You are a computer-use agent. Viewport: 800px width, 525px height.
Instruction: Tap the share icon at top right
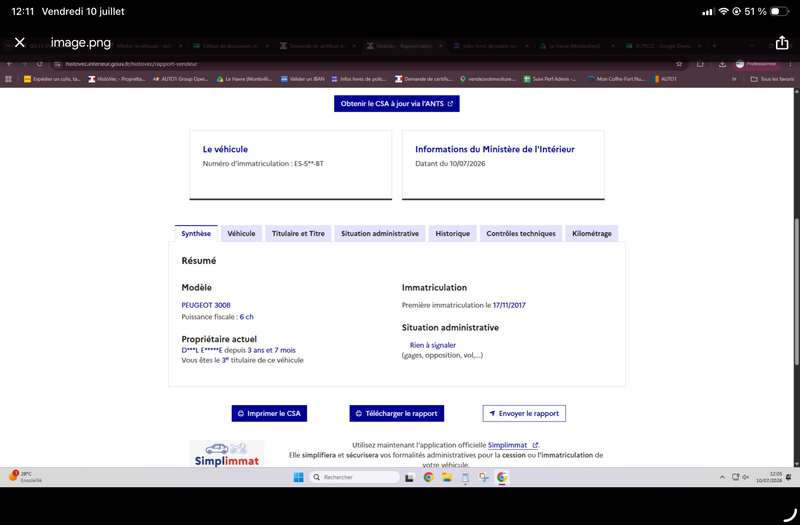pyautogui.click(x=782, y=42)
